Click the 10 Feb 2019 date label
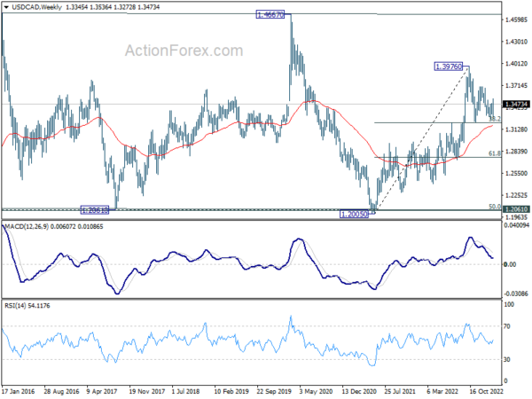The image size is (532, 399). tap(231, 391)
